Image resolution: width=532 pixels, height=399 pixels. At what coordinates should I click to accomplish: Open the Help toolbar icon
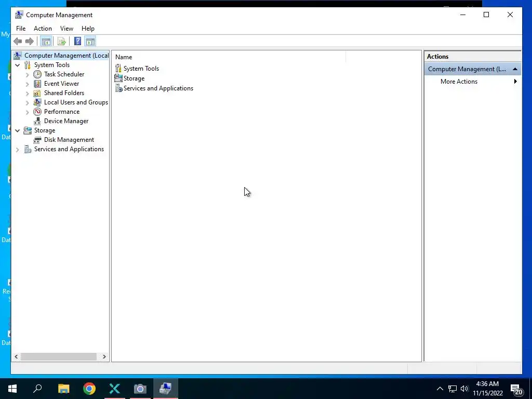77,42
